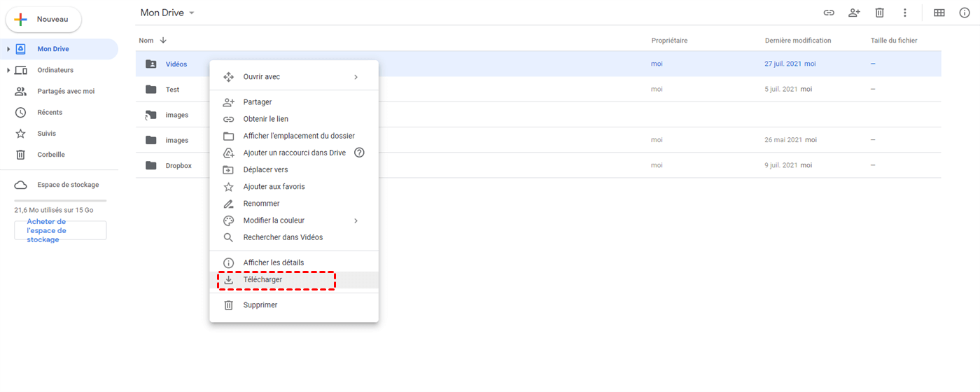This screenshot has width=980, height=392.
Task: Click the Ouvrir avec move-arrows icon
Action: (228, 77)
